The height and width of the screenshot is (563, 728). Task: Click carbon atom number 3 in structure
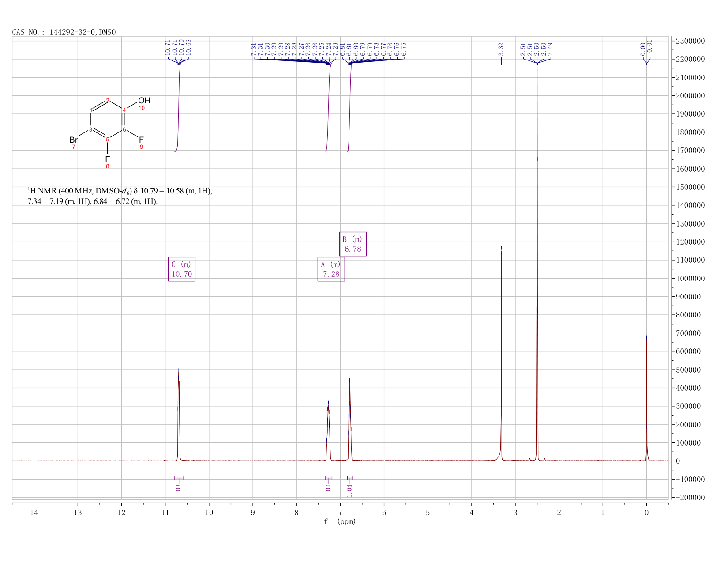(90, 129)
